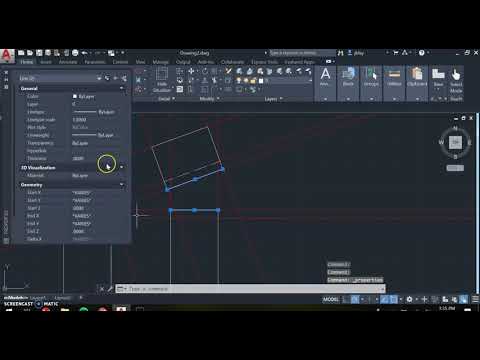Viewport: 480px width, 360px height.
Task: Toggle layer lock icon in Layers panel
Action: [x=253, y=81]
